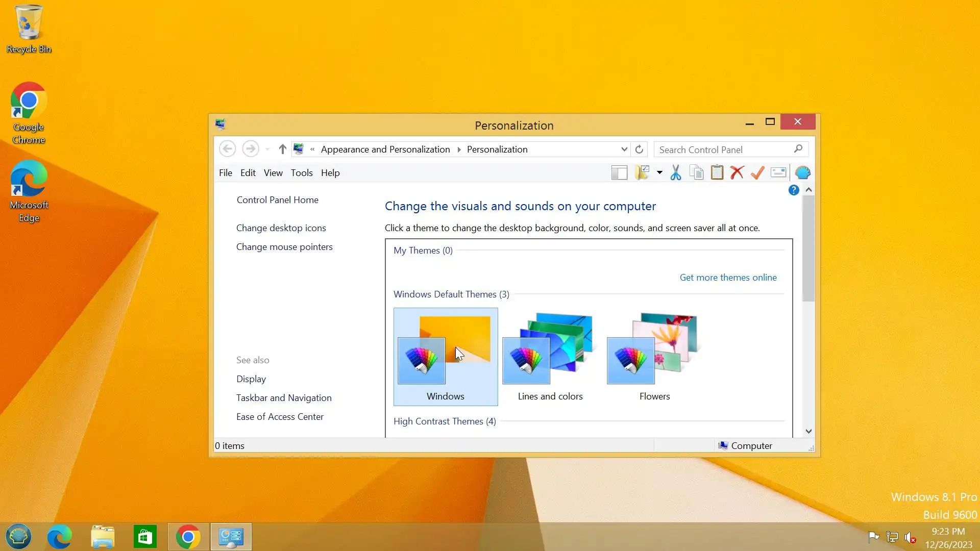The width and height of the screenshot is (980, 551).
Task: Expand the address bar history dropdown
Action: coord(624,149)
